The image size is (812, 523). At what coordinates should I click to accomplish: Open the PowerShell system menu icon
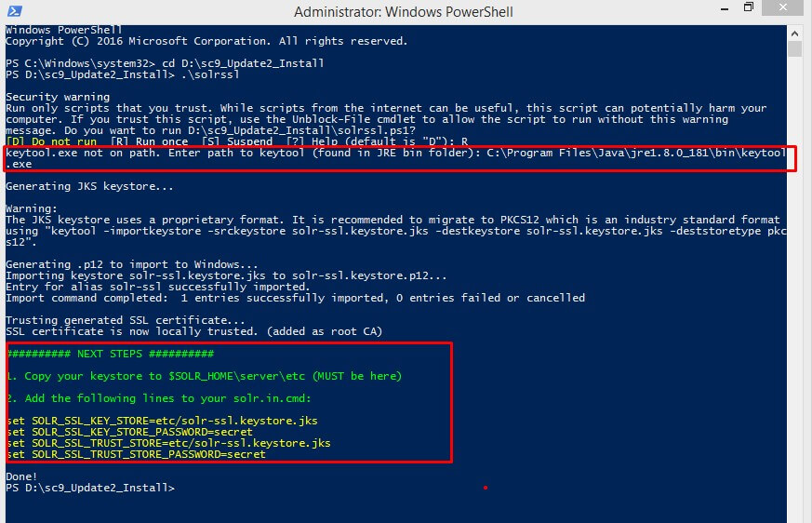15,11
